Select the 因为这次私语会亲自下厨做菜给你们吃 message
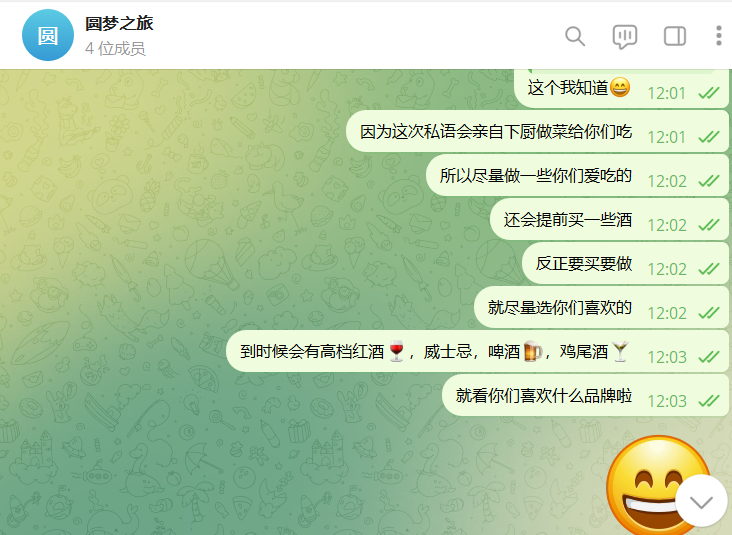The image size is (732, 535). pos(537,131)
